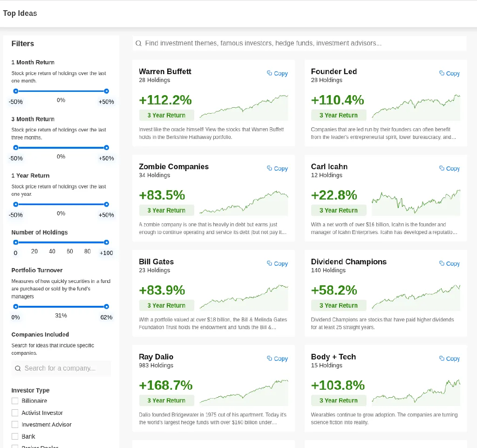
Task: Click the 1 Month Return left slider handle
Action: 16,91
